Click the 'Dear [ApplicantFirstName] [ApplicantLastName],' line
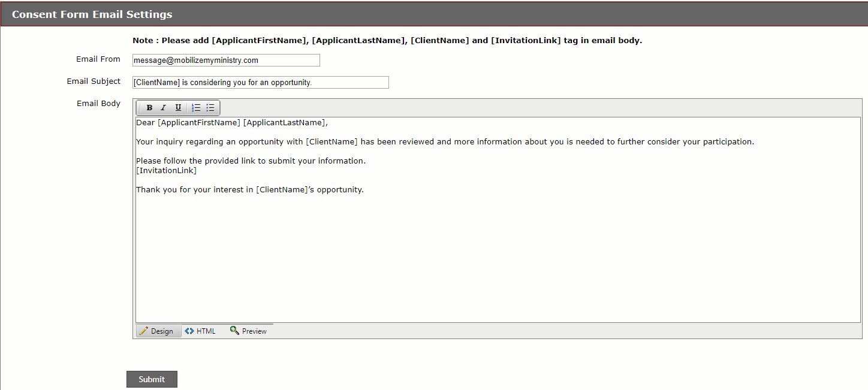The width and height of the screenshot is (868, 390). point(232,123)
